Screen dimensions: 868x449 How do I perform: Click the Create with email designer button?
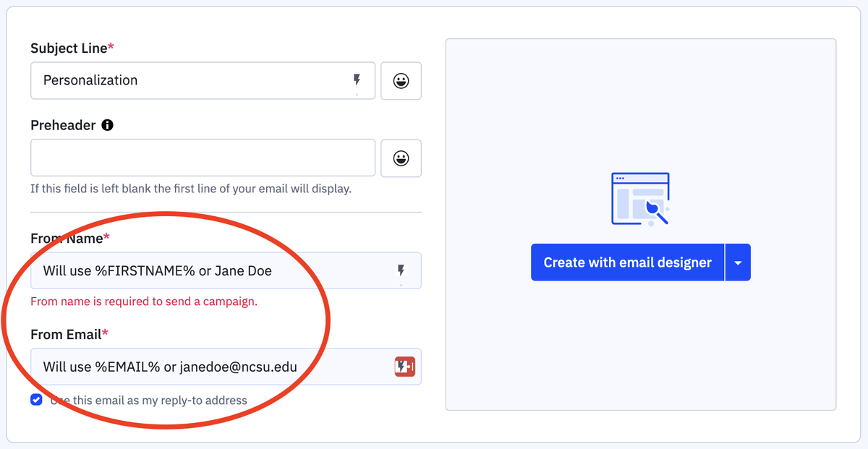click(x=627, y=262)
